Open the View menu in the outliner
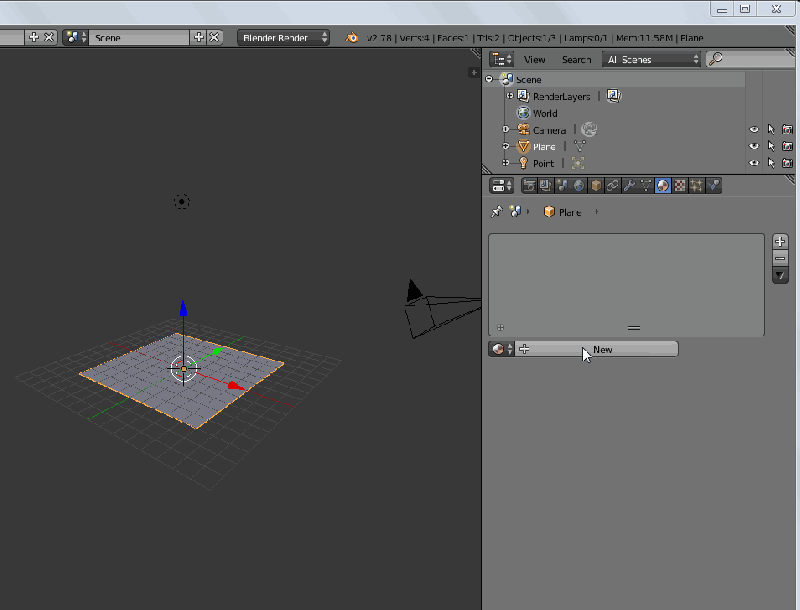The image size is (800, 610). [534, 59]
